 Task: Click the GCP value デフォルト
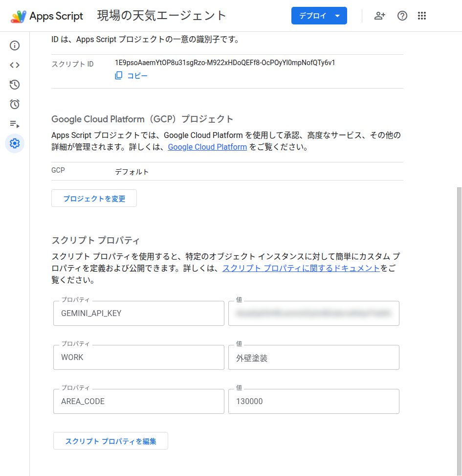click(132, 172)
